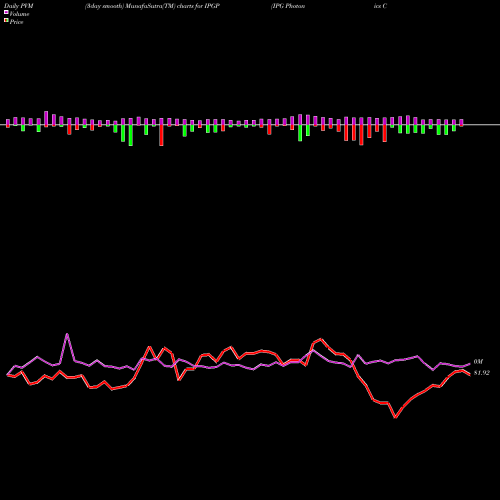The width and height of the screenshot is (500, 500).
Task: Click the '(IPG Photon' header text
Action: click(288, 6)
